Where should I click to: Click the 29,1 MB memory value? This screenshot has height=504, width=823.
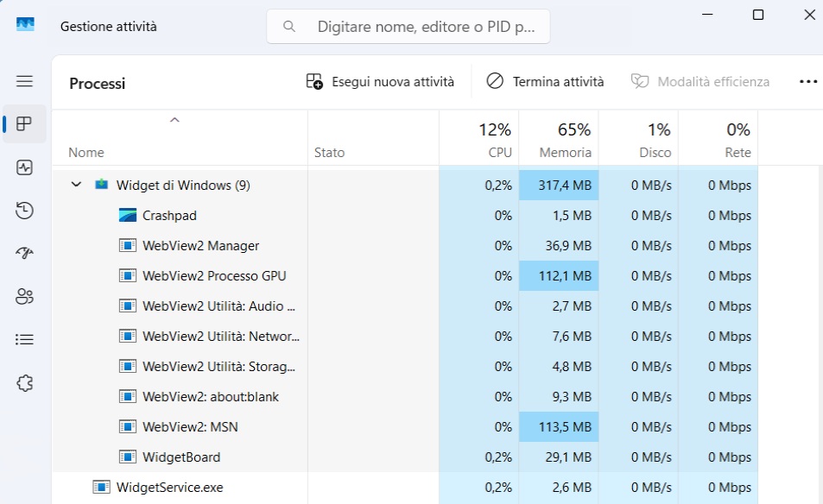(x=568, y=457)
